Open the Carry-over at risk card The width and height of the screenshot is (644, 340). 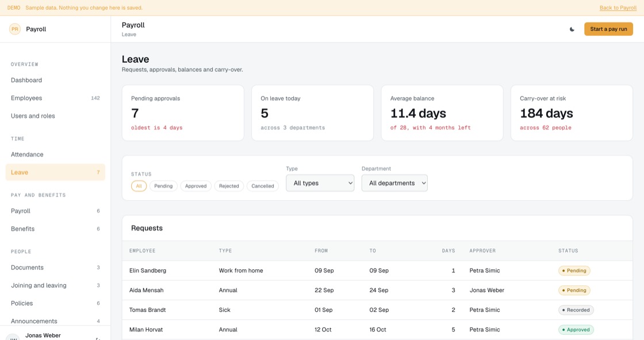pos(572,113)
